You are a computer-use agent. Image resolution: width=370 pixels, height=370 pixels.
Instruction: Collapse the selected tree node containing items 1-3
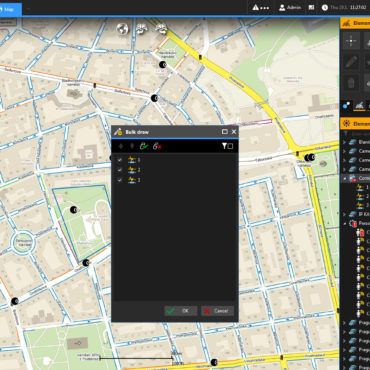(x=344, y=178)
